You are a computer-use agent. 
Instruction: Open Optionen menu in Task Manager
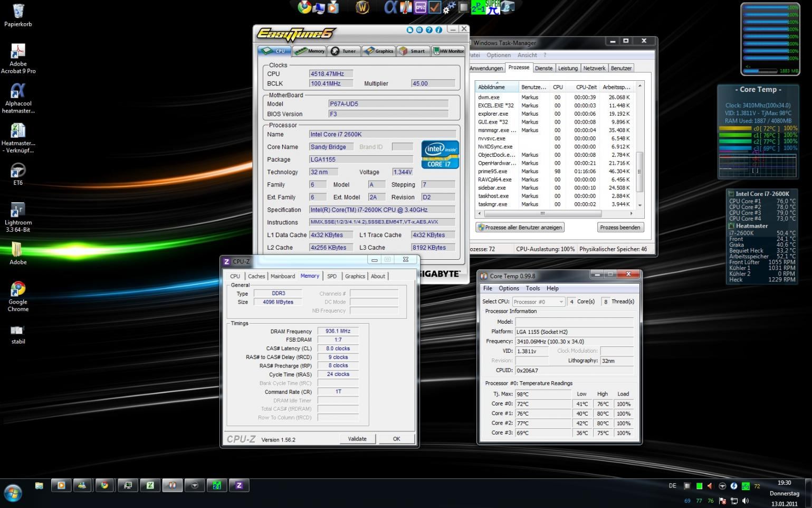[x=499, y=55]
